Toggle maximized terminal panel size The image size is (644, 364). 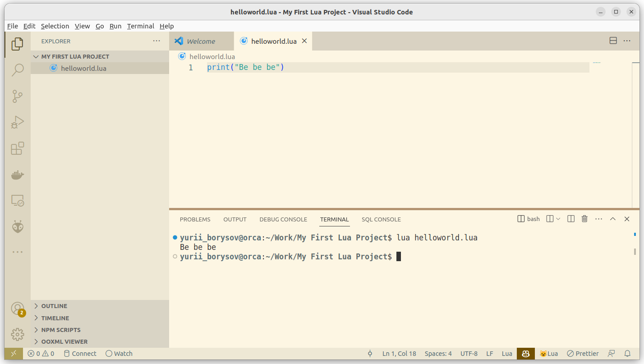(x=612, y=219)
